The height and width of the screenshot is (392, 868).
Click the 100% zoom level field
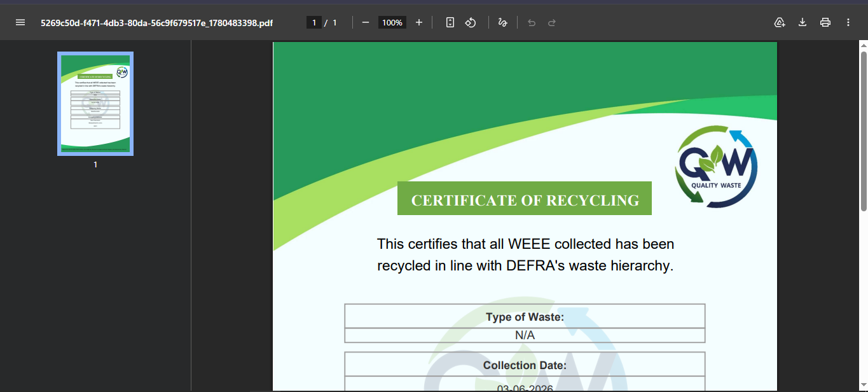coord(392,22)
